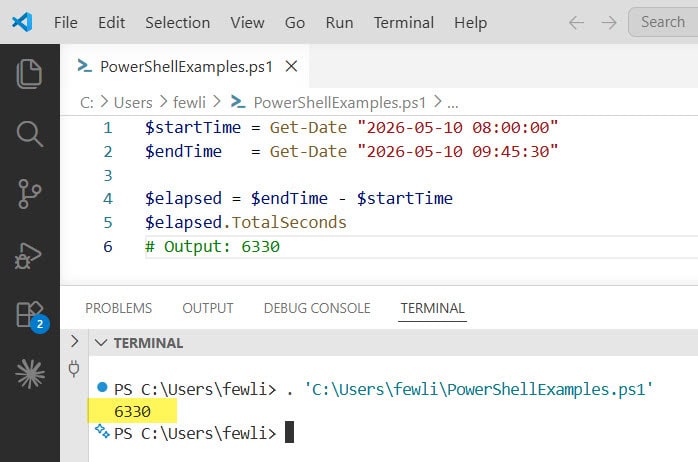Go forward using the right arrow
Screen dimensions: 698x462
tap(609, 22)
